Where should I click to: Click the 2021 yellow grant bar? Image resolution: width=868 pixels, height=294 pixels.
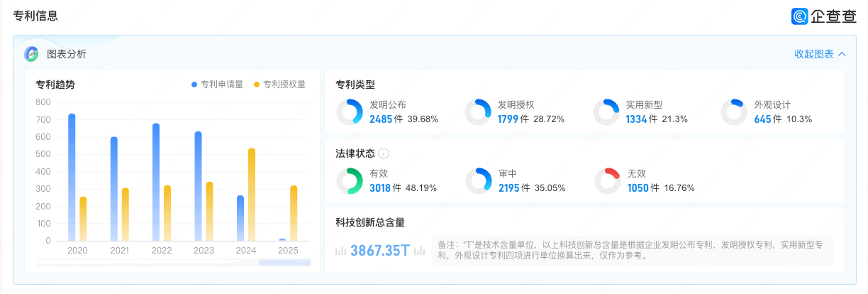click(x=125, y=214)
